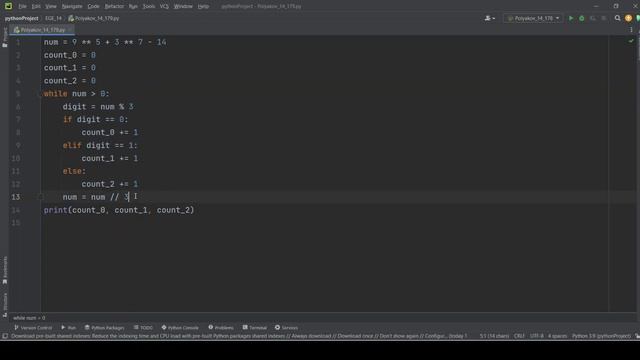Viewport: 640px width, 360px height.
Task: Click the UTF-8 encoding indicator
Action: click(537, 336)
